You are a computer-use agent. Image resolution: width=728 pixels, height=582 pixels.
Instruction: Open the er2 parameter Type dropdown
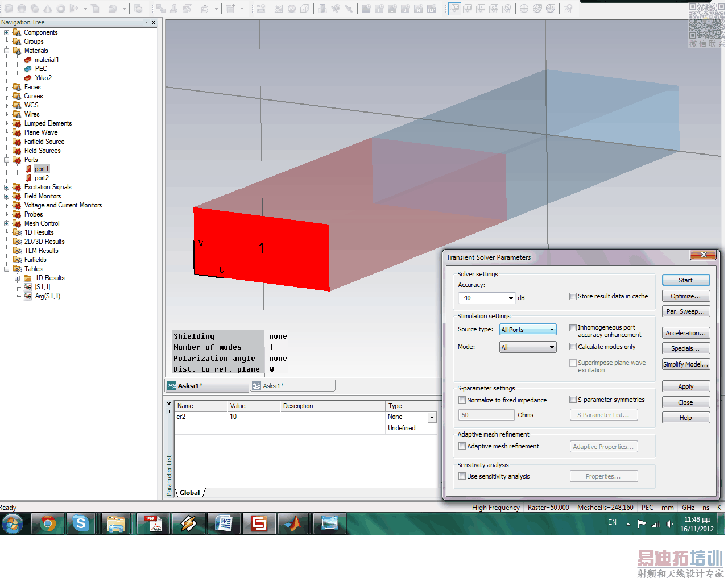[x=432, y=417]
